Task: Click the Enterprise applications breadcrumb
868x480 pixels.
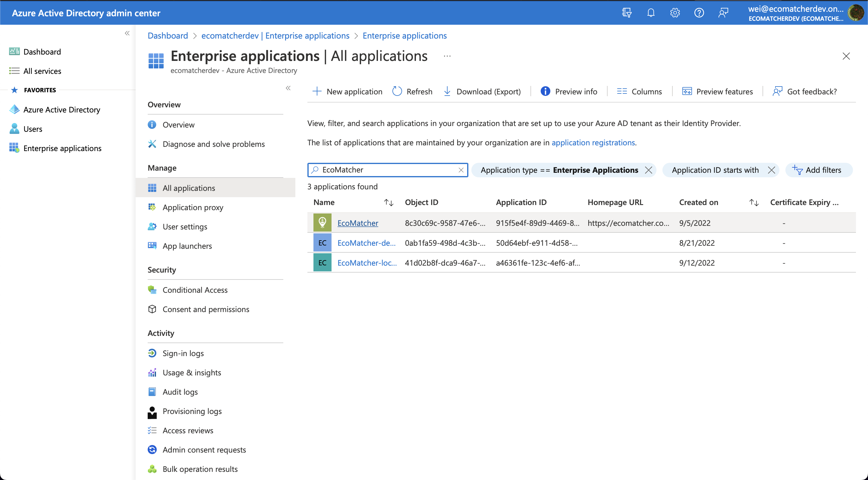Action: point(404,35)
